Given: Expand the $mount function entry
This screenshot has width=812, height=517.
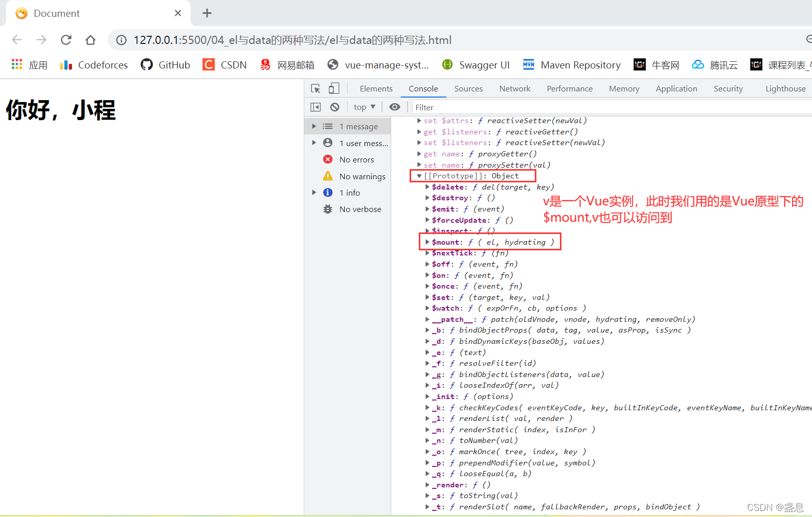Looking at the screenshot, I should [427, 242].
